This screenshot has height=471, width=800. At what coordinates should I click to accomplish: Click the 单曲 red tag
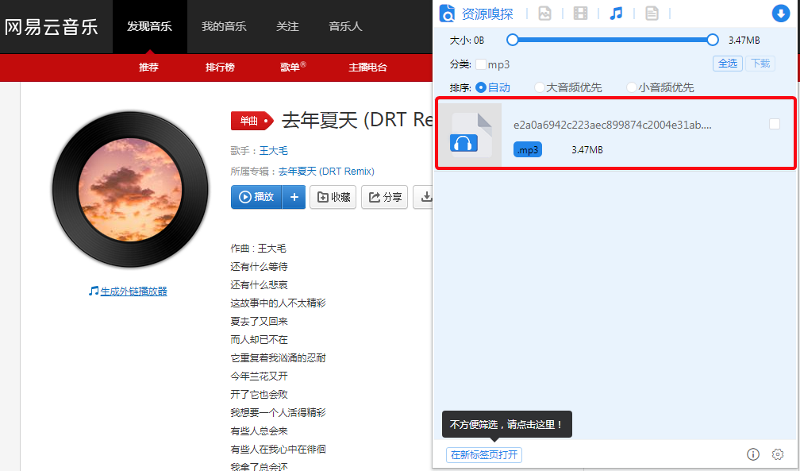pyautogui.click(x=252, y=121)
